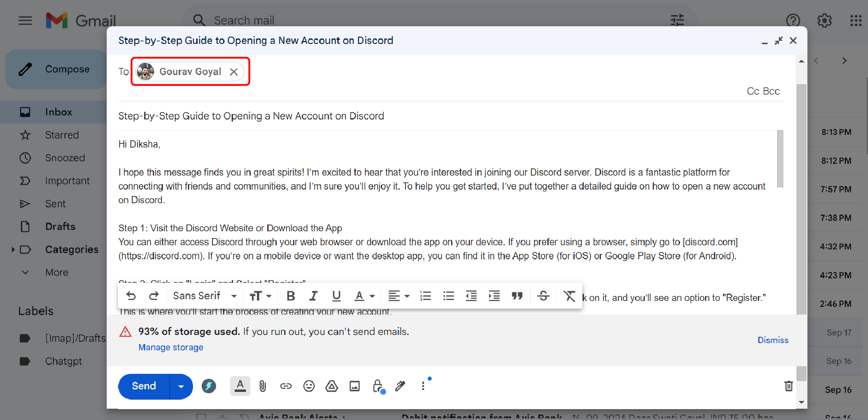Toggle underline formatting

coord(336,296)
